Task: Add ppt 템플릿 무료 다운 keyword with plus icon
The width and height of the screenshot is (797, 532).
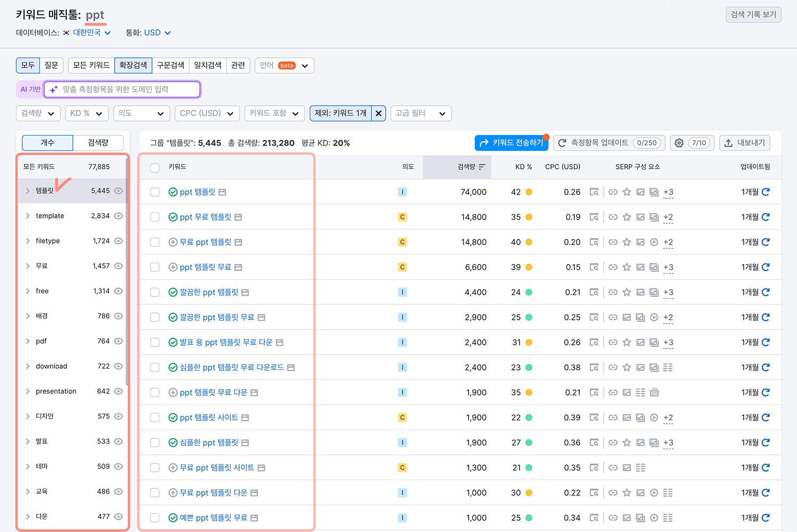Action: (173, 393)
